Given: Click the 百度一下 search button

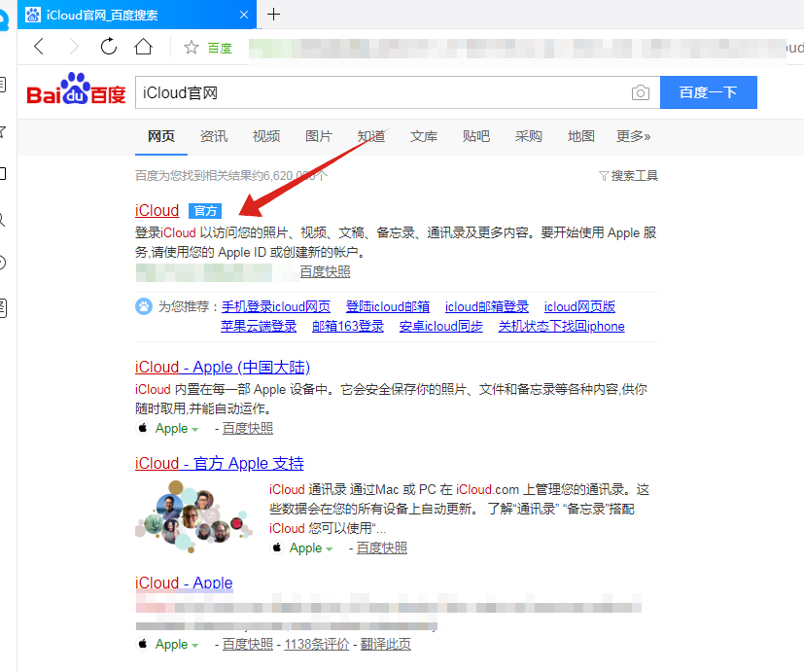Looking at the screenshot, I should click(x=708, y=92).
